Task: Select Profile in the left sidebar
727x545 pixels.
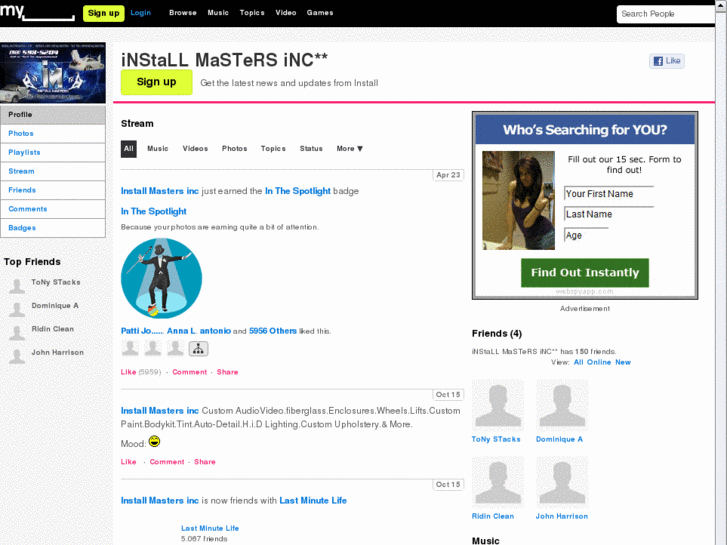Action: pyautogui.click(x=53, y=115)
